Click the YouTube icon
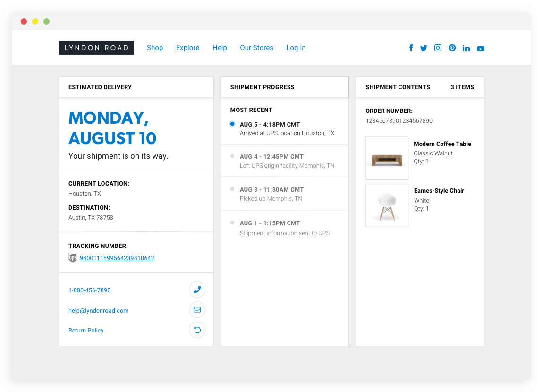This screenshot has height=392, width=543. click(480, 49)
